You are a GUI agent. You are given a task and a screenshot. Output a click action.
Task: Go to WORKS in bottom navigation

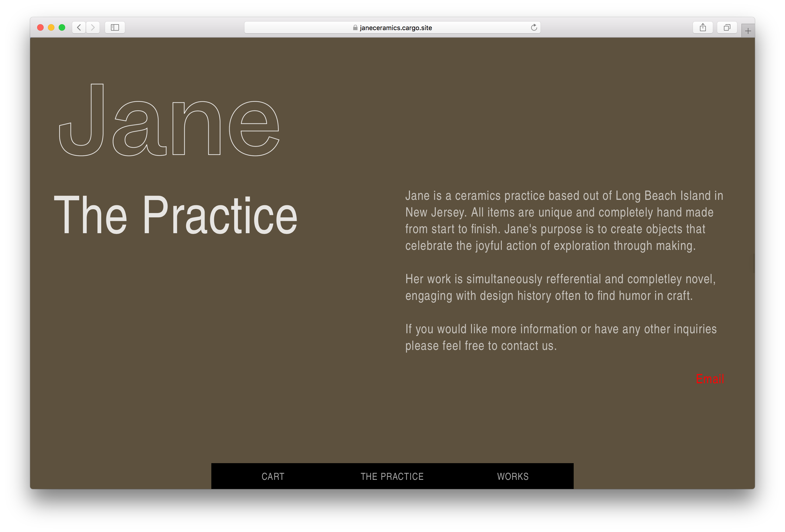pos(512,476)
